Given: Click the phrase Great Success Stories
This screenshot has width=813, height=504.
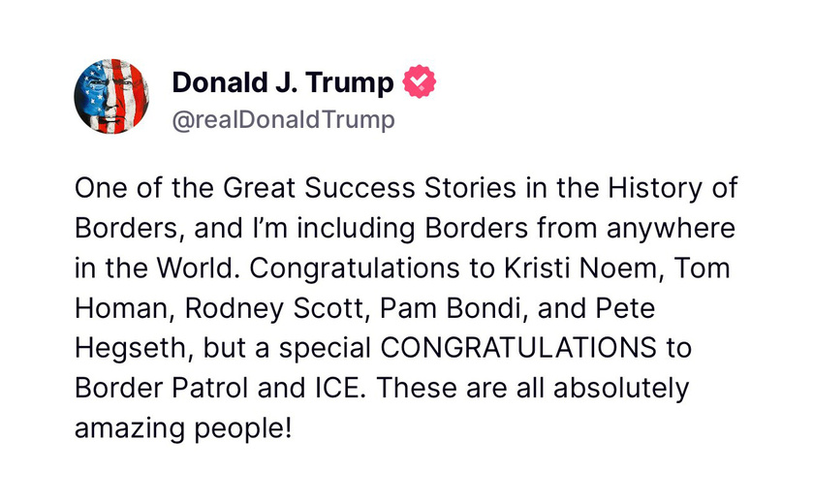Looking at the screenshot, I should pos(369,188).
